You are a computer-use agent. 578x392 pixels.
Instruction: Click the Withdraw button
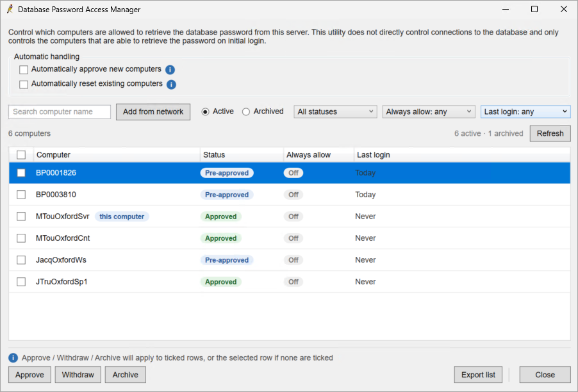(x=78, y=375)
